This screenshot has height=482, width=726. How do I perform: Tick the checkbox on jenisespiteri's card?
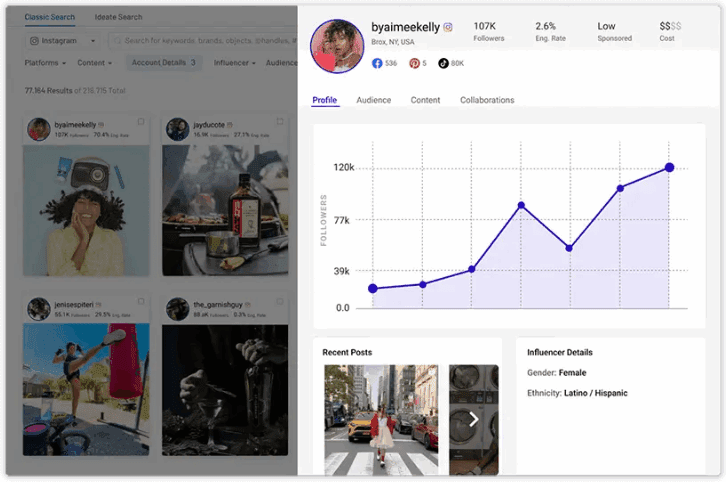[x=141, y=301]
